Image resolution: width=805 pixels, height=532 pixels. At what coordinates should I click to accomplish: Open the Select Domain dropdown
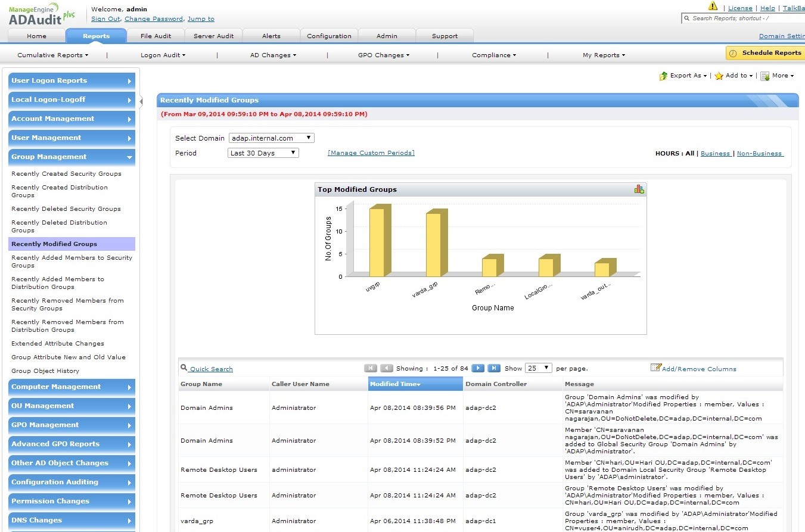pos(271,138)
